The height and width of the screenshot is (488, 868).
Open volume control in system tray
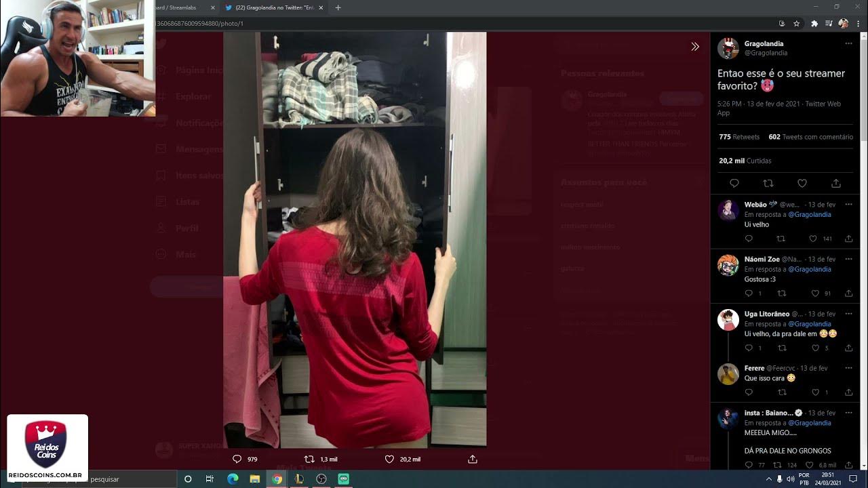(790, 479)
